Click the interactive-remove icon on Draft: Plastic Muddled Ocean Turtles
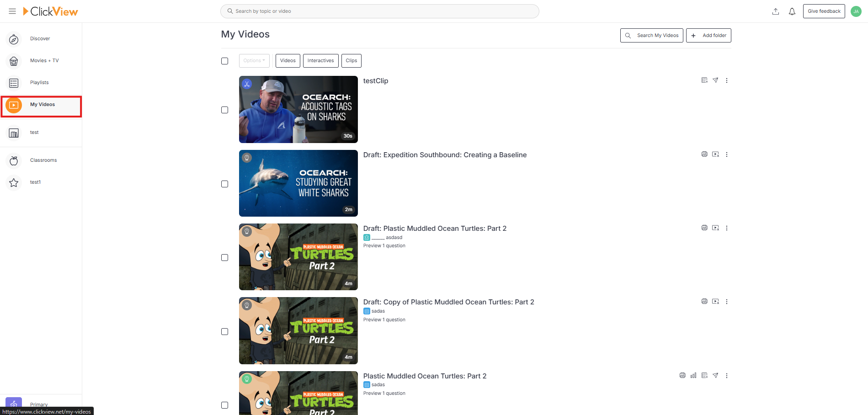868x415 pixels. pos(715,228)
